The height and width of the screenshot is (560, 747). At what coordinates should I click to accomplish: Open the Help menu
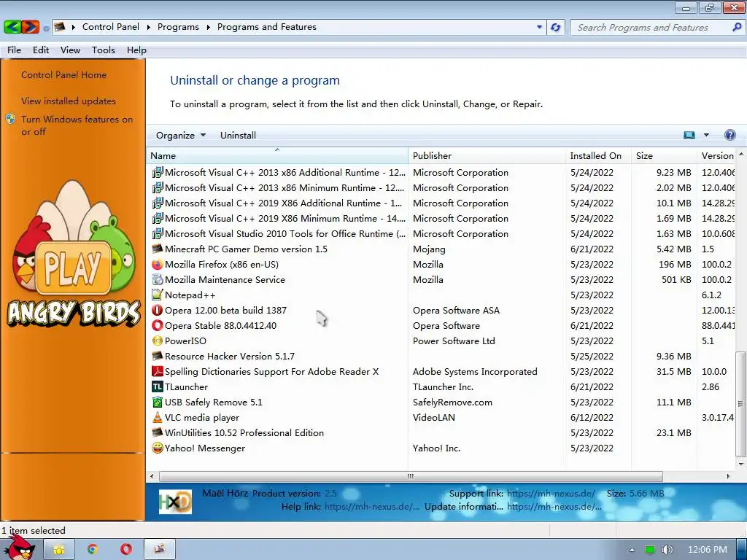click(x=136, y=50)
